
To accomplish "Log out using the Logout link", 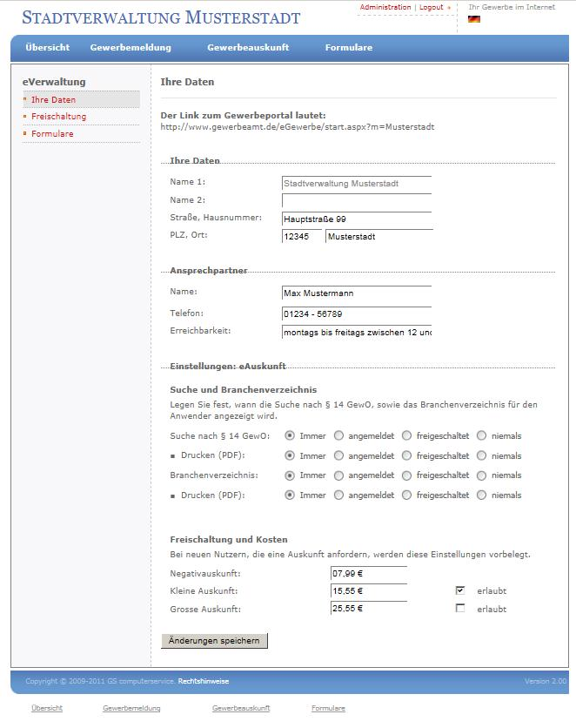I will [x=431, y=8].
